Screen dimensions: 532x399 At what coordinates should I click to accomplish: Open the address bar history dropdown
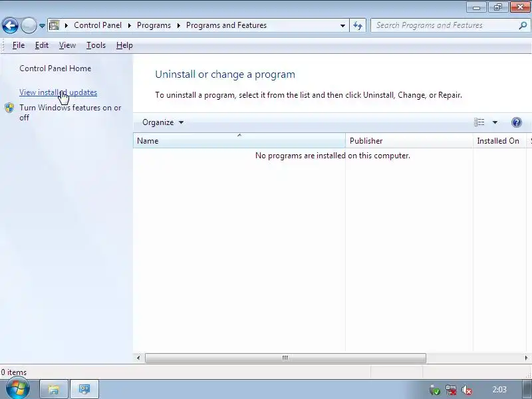point(342,25)
